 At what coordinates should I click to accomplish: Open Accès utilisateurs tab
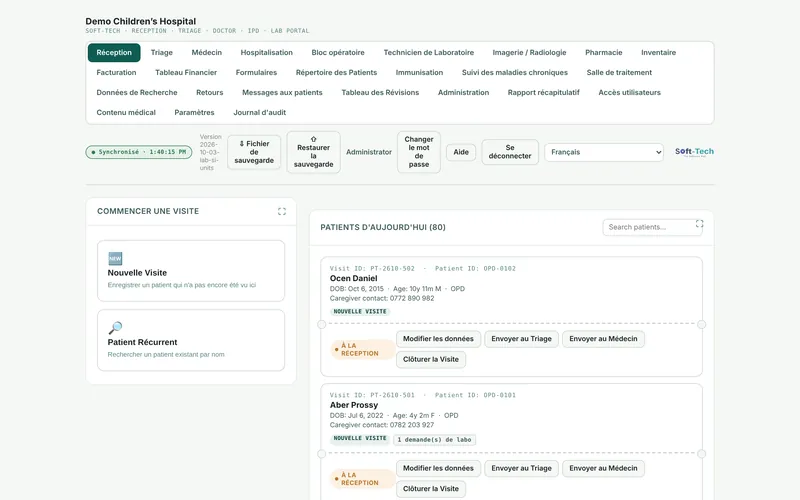click(630, 92)
